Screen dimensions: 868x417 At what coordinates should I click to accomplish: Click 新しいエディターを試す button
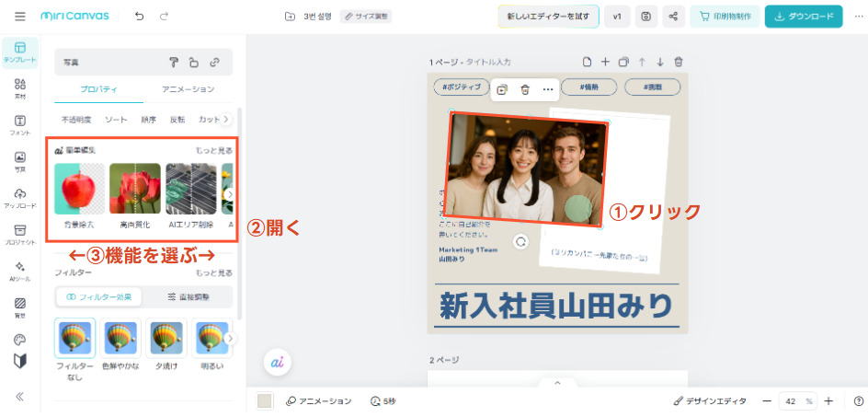click(548, 17)
